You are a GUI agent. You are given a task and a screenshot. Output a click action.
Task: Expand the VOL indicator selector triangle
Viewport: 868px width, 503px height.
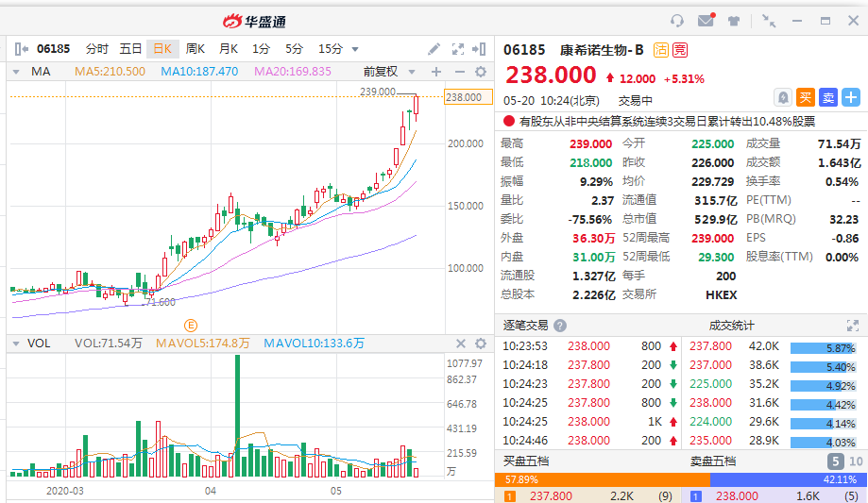click(x=16, y=344)
